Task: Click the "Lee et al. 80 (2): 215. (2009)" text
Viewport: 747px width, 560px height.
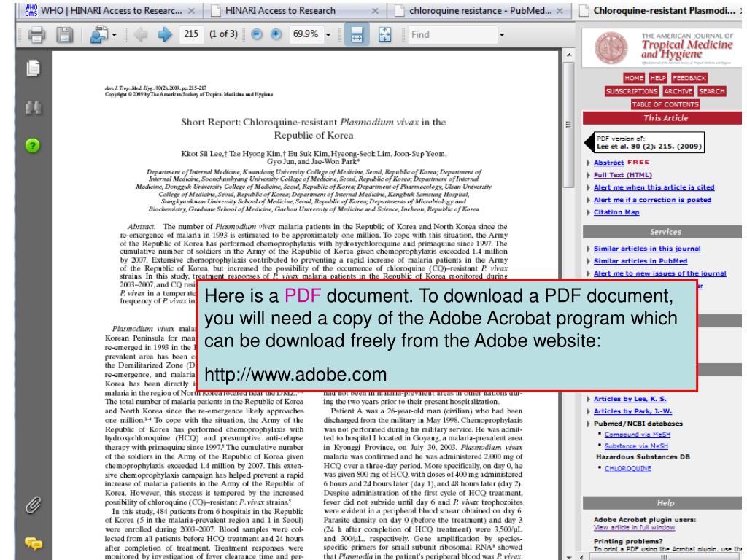Action: (x=649, y=147)
